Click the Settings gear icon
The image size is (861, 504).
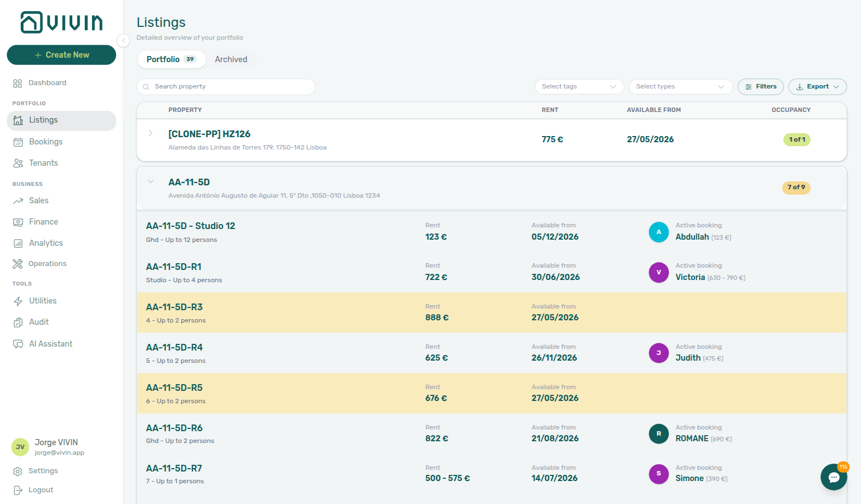(x=17, y=472)
